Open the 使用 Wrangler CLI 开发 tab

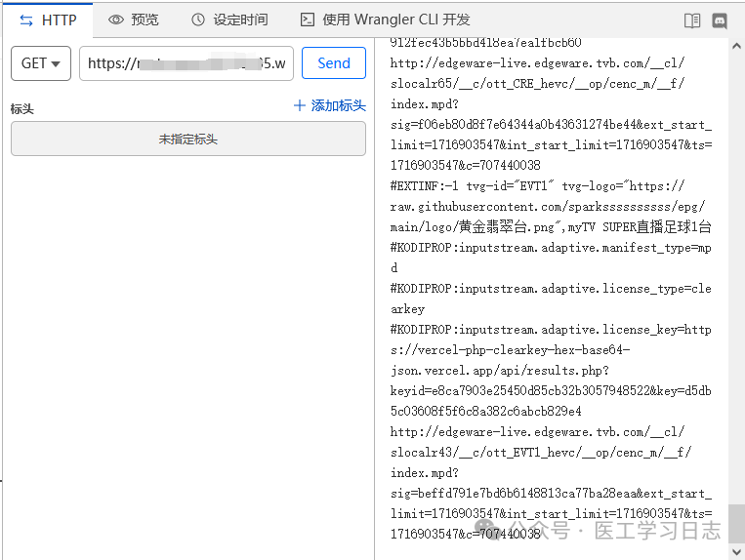coord(386,20)
